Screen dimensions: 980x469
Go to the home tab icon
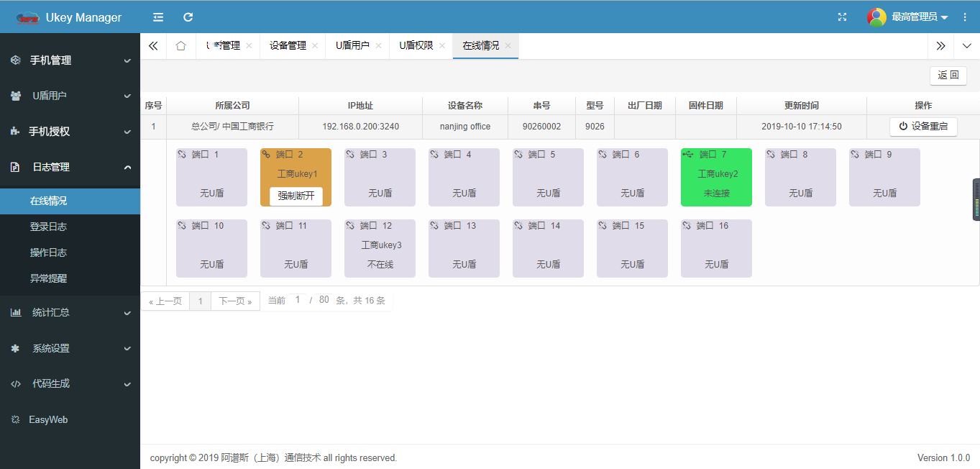[180, 45]
